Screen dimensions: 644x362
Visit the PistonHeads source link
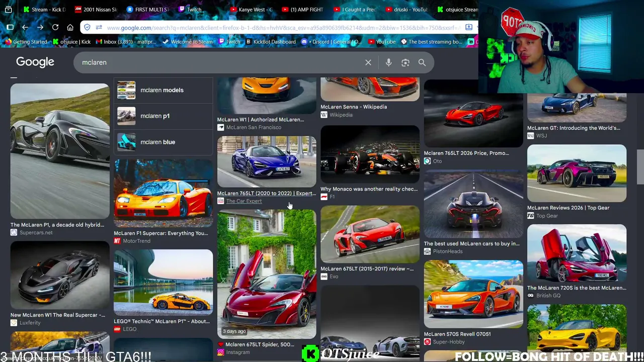[x=443, y=251]
